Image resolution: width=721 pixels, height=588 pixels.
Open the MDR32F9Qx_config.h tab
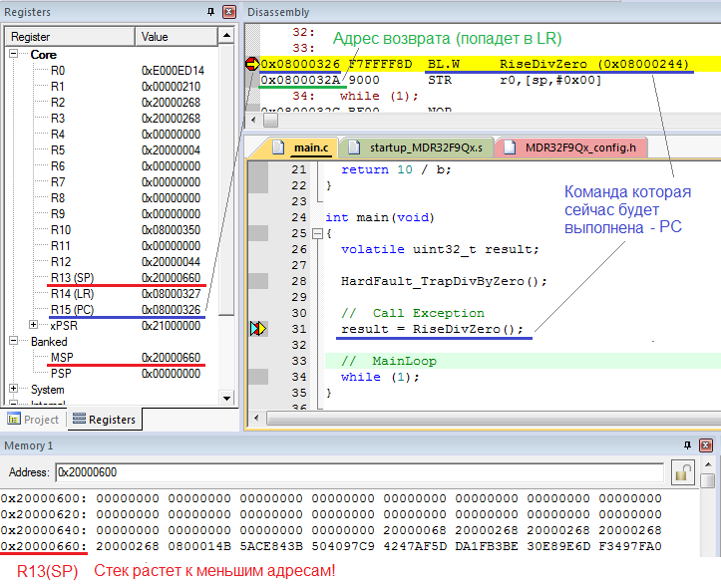[x=578, y=148]
